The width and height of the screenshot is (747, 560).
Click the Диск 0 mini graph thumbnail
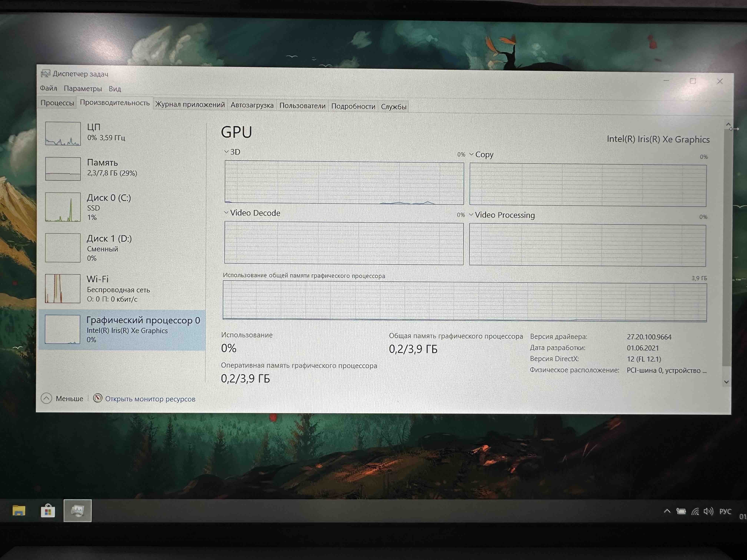click(x=63, y=207)
